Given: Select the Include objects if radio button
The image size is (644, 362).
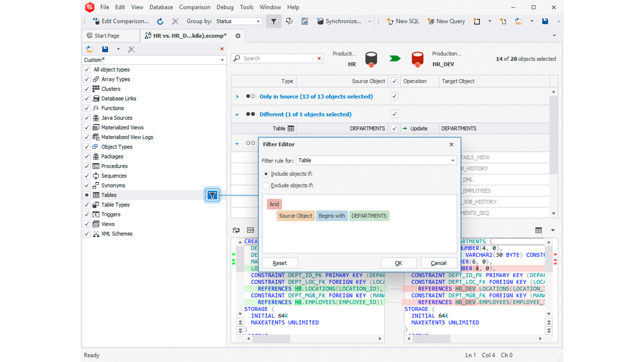Looking at the screenshot, I should [x=266, y=174].
